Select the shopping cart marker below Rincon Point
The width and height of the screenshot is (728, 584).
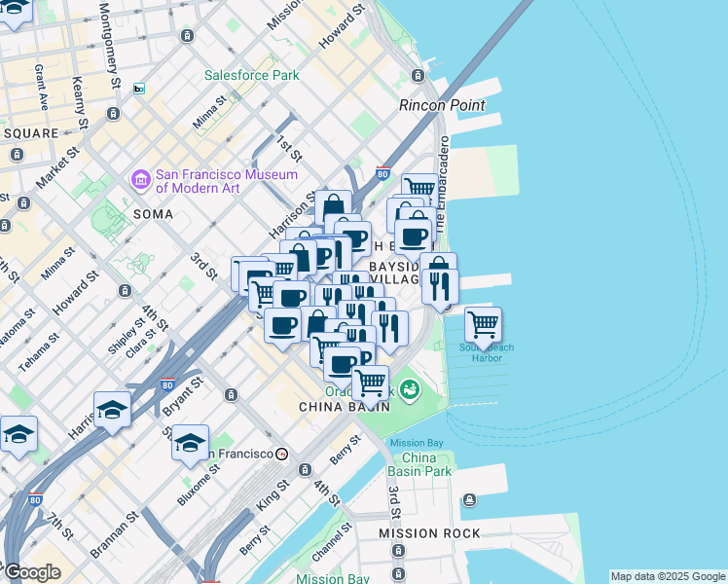coord(419,189)
